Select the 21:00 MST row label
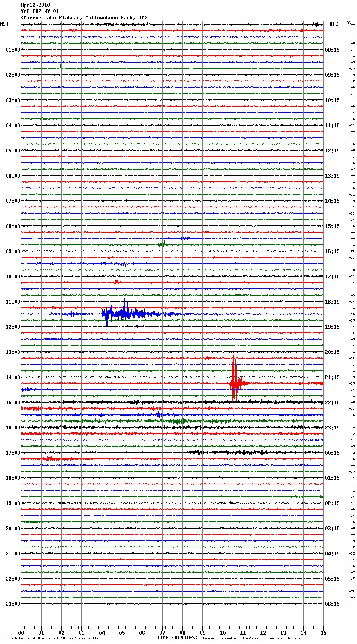 [x=13, y=554]
